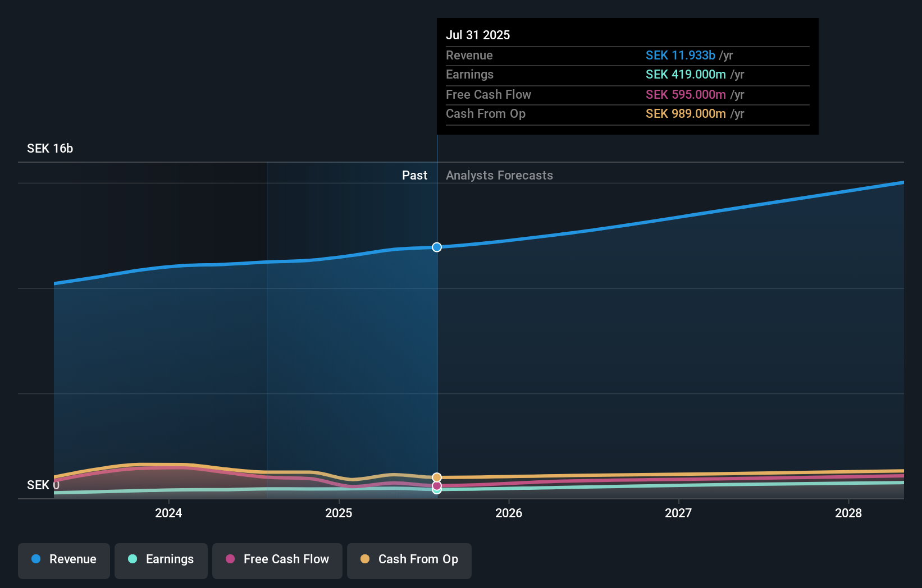Click the vertical date indicator line on the chart
The height and width of the screenshot is (588, 922).
coord(436,337)
